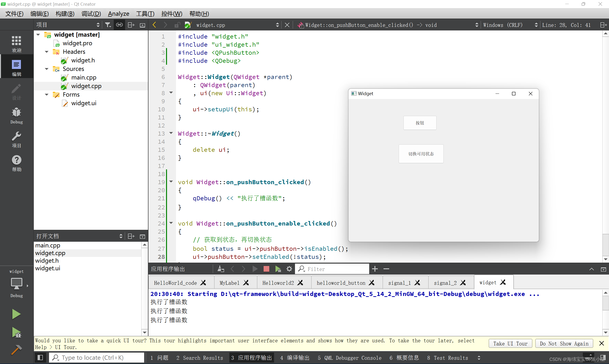Click the Step-over debug icon in output toolbar

pos(279,269)
